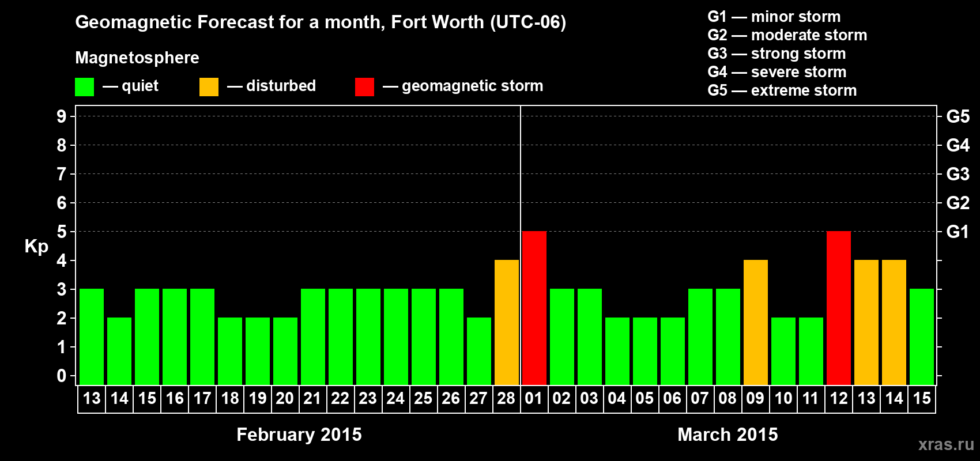The height and width of the screenshot is (461, 980).
Task: Click the G1 label on the right axis
Action: [958, 232]
